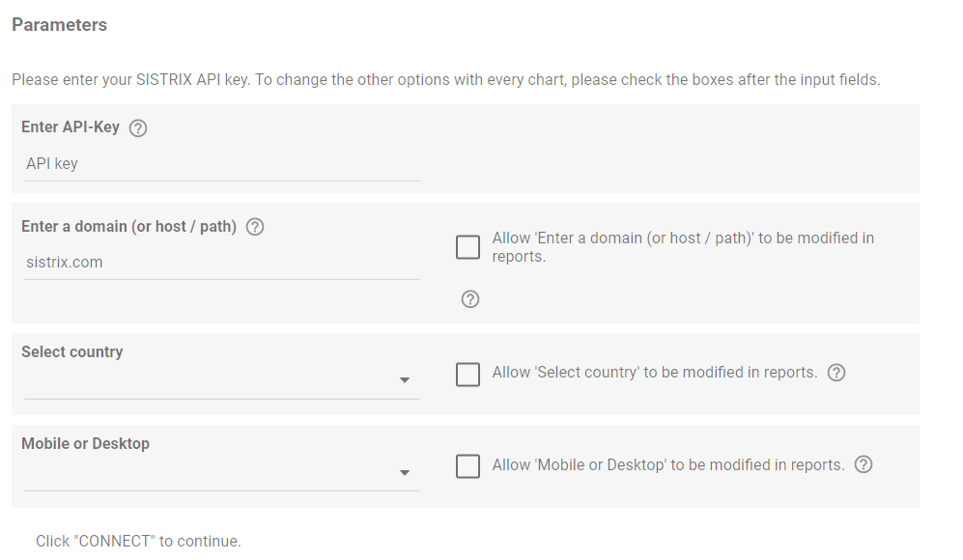Focus the API key input field
This screenshot has width=963, height=560.
tap(222, 164)
